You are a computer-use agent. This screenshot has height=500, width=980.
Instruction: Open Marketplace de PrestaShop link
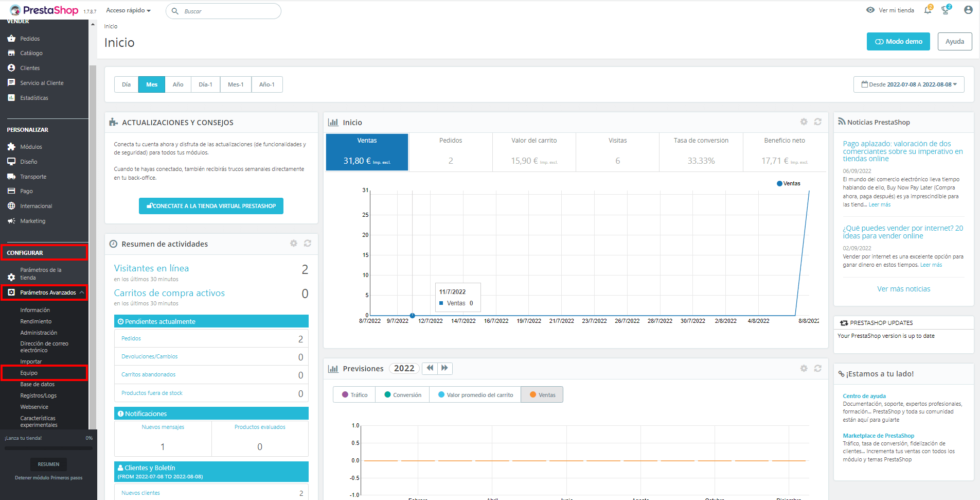tap(879, 436)
